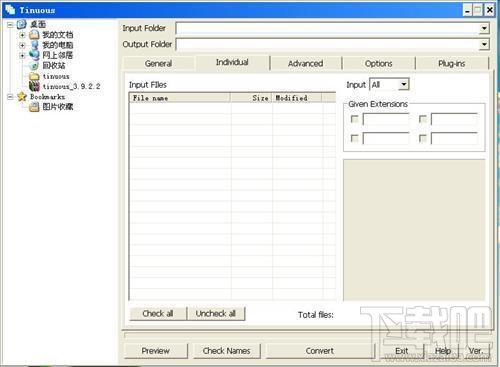Select the 回收站 tree label
The image size is (500, 367).
click(x=54, y=65)
